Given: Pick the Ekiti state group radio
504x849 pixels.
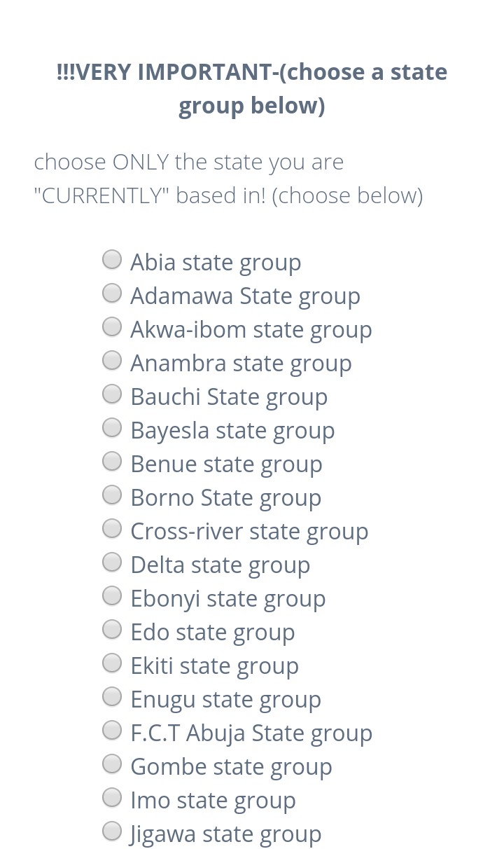Looking at the screenshot, I should [x=112, y=663].
